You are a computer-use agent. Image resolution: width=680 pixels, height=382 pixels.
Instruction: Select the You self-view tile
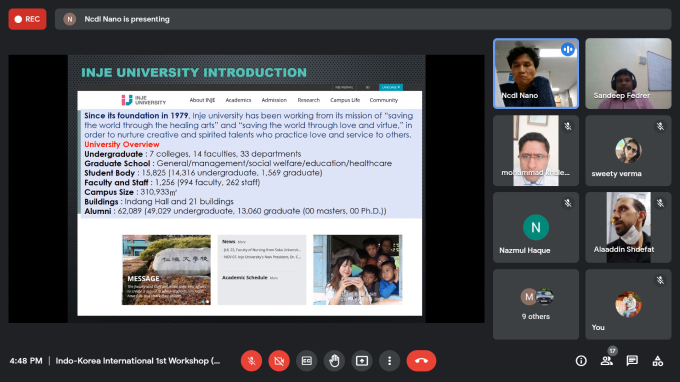(628, 304)
